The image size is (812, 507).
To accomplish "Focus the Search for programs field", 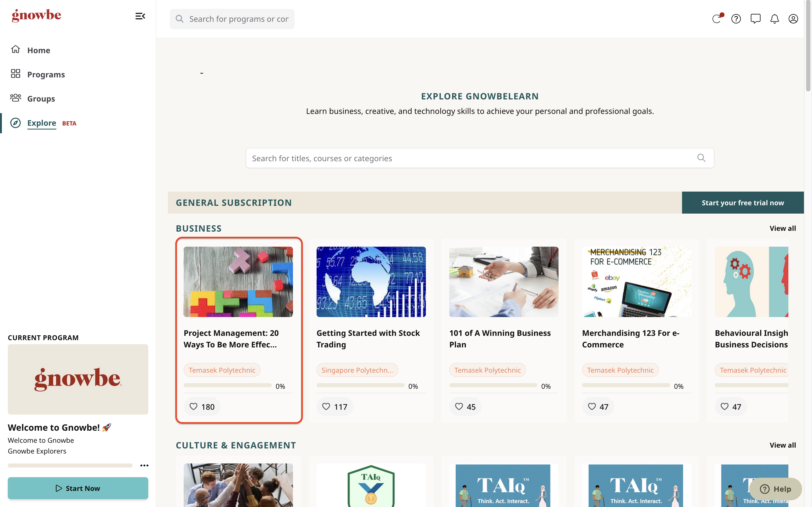I will [232, 19].
